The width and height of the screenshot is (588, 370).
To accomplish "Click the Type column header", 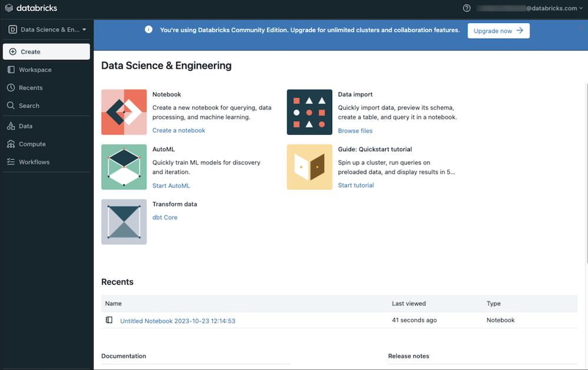I will [x=493, y=304].
